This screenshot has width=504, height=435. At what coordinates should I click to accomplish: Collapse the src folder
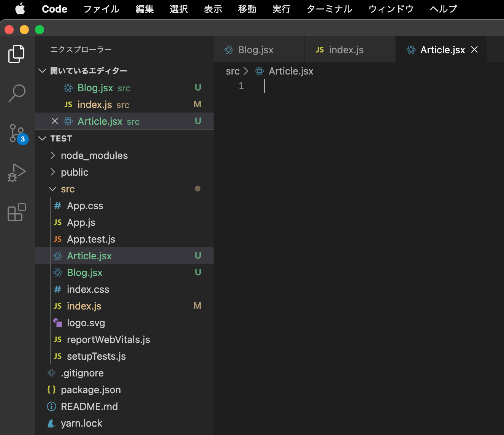point(52,189)
